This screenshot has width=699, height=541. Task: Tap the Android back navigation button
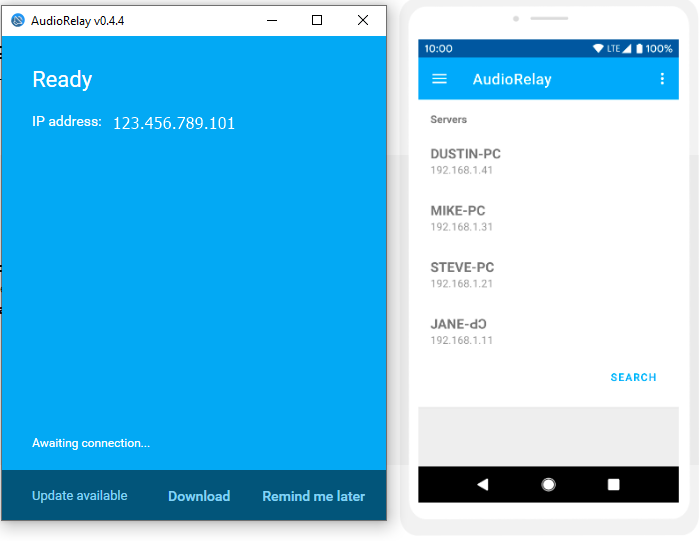point(483,484)
